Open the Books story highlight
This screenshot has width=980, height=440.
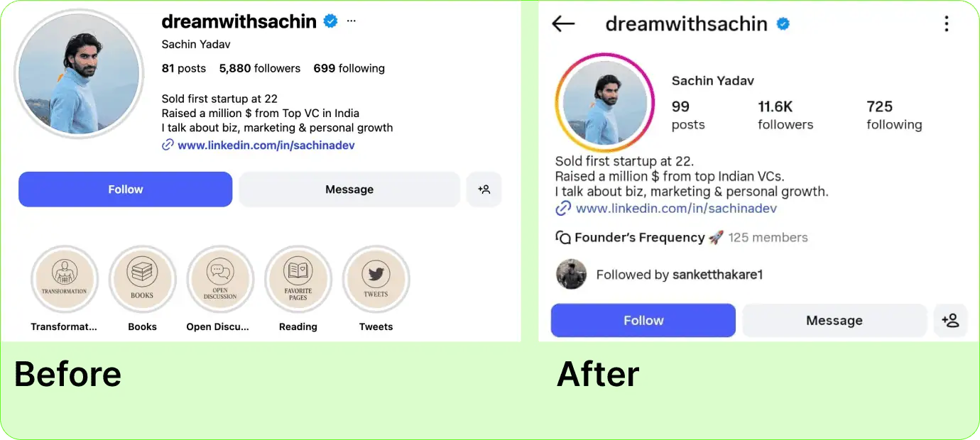(142, 279)
